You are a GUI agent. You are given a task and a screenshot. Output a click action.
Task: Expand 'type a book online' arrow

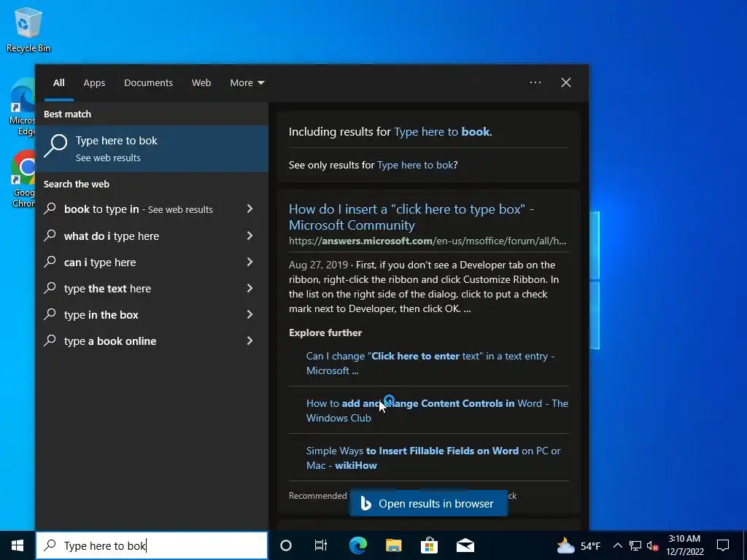point(249,340)
